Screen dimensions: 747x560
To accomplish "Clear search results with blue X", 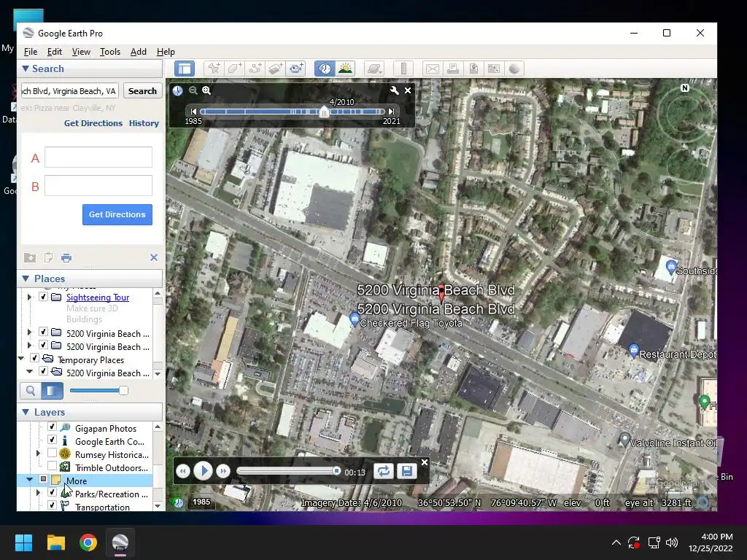I will pyautogui.click(x=154, y=257).
